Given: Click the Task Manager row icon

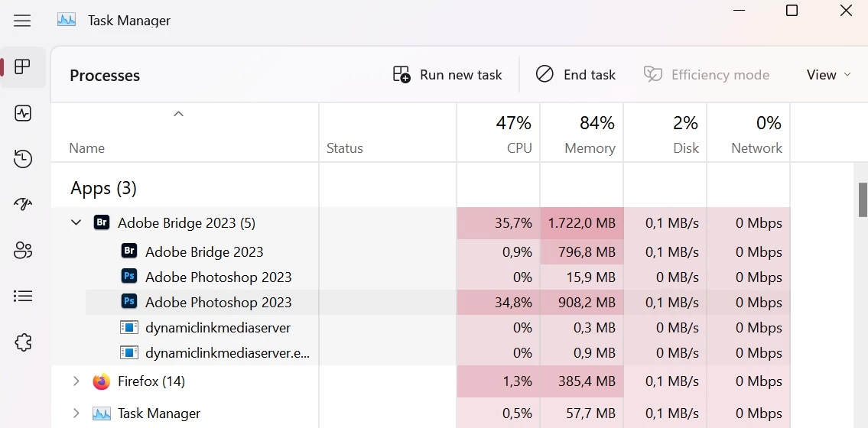Looking at the screenshot, I should click(102, 413).
